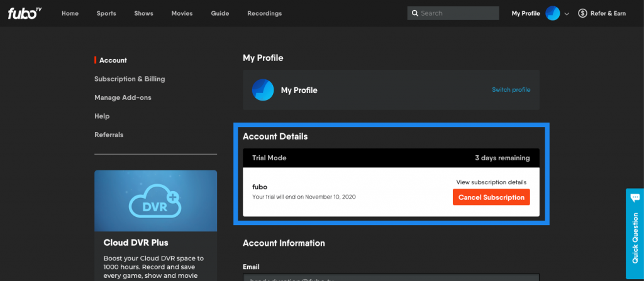This screenshot has height=281, width=644.
Task: Click the fubo plan name text
Action: [260, 187]
